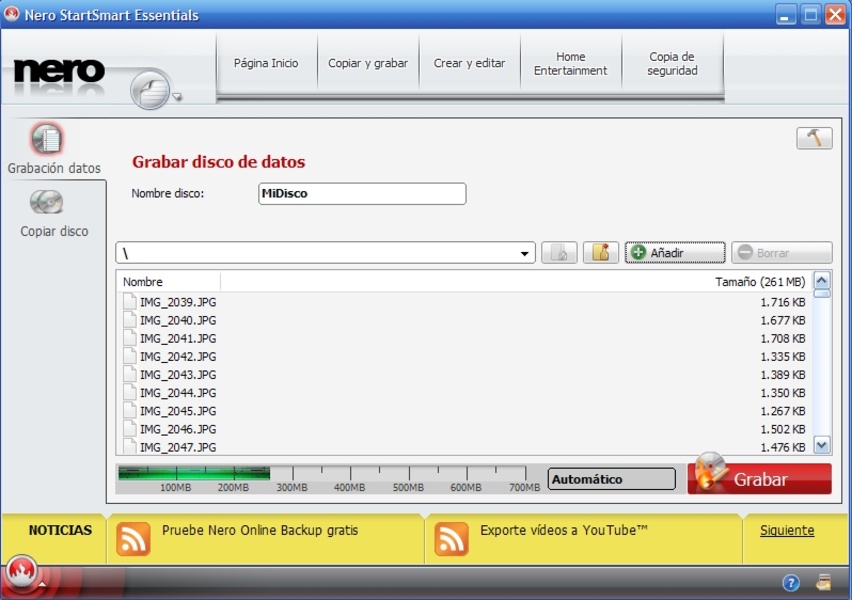Open the Home Entertainment tab
This screenshot has height=600, width=852.
tap(571, 64)
